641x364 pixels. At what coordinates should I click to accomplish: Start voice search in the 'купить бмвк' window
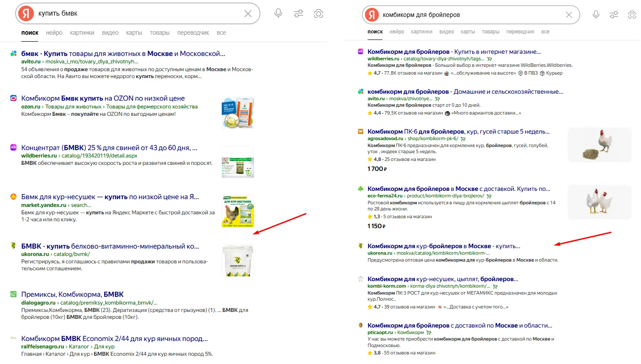[x=279, y=13]
